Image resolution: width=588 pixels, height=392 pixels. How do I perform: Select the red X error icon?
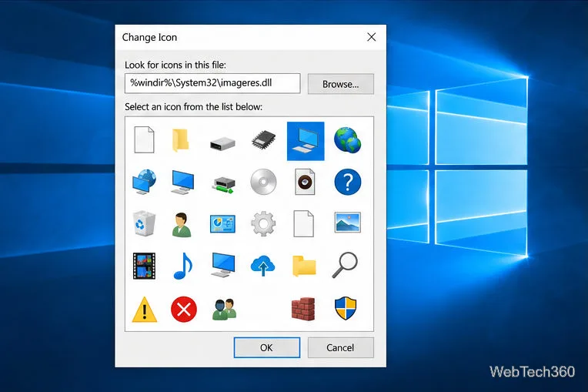(x=184, y=310)
